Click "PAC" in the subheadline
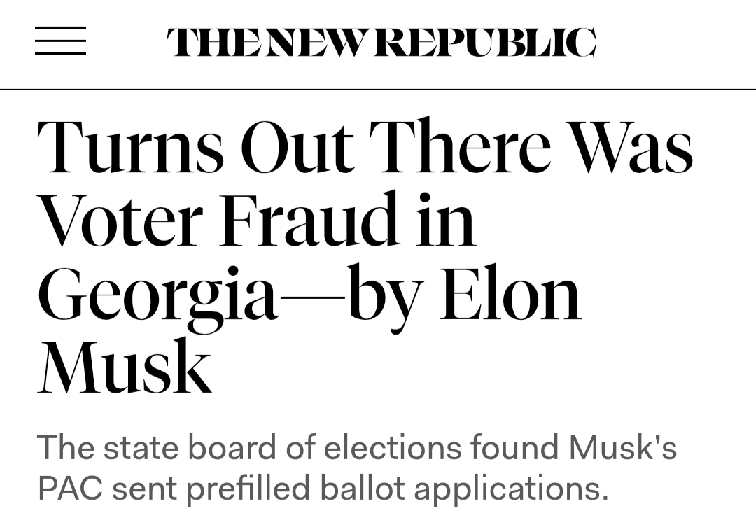The width and height of the screenshot is (756, 532). (68, 489)
